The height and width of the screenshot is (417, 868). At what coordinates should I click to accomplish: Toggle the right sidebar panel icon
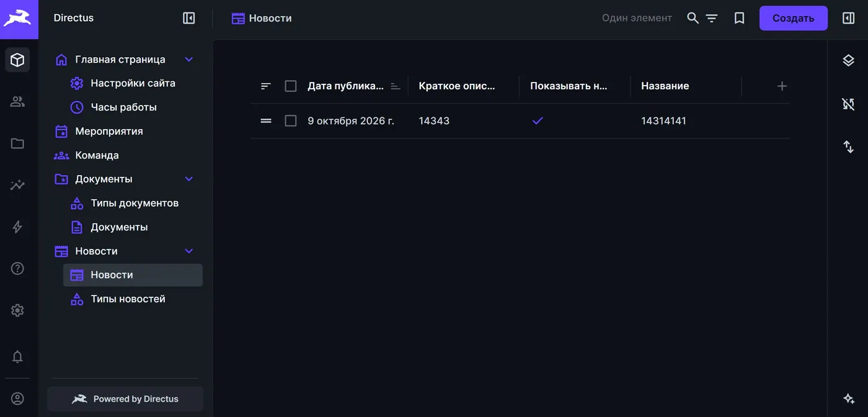[848, 18]
